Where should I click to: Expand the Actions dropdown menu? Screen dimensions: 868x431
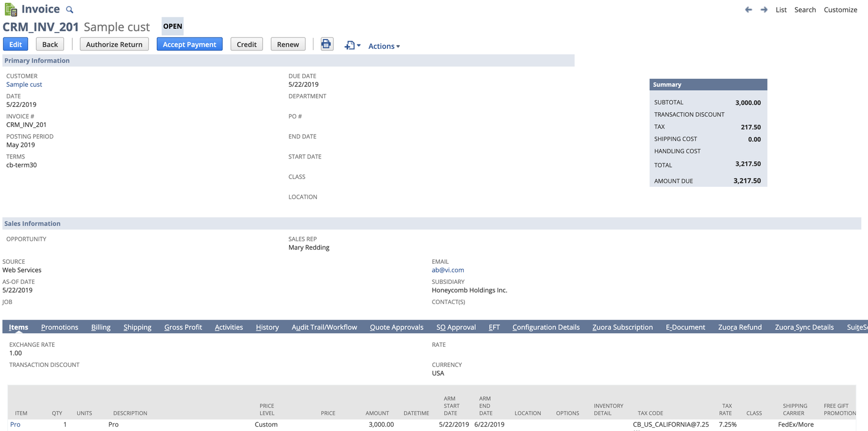[384, 46]
